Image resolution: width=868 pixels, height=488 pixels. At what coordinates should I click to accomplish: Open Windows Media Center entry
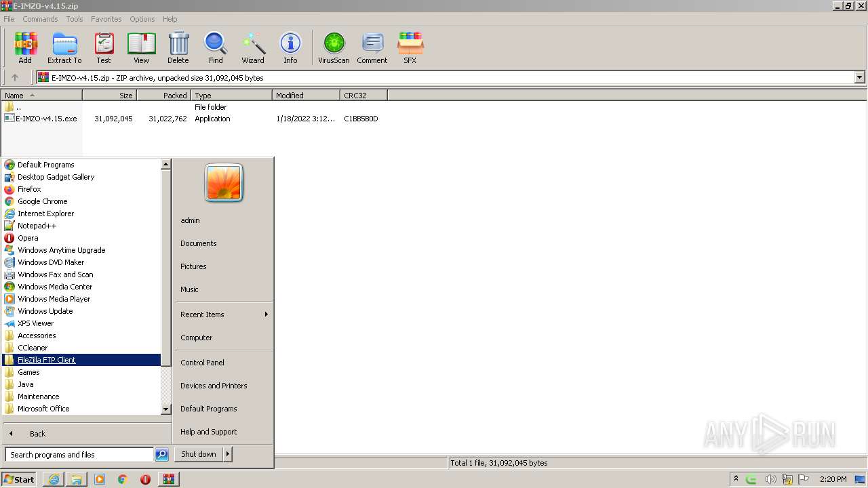tap(81, 287)
